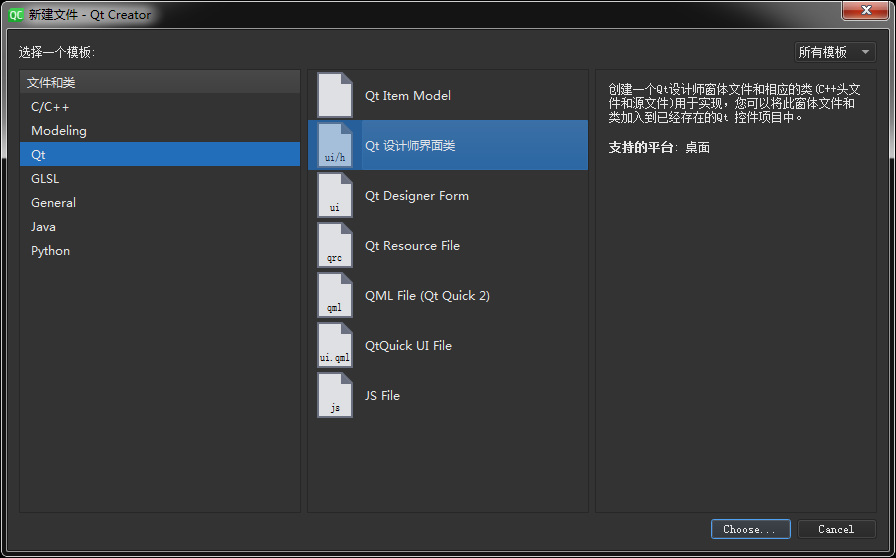Choose the Qt 设计师界面类 template label
The height and width of the screenshot is (558, 896).
(410, 145)
